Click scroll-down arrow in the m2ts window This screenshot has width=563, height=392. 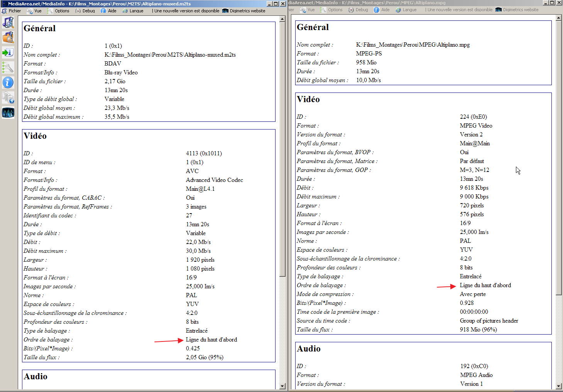pos(282,386)
